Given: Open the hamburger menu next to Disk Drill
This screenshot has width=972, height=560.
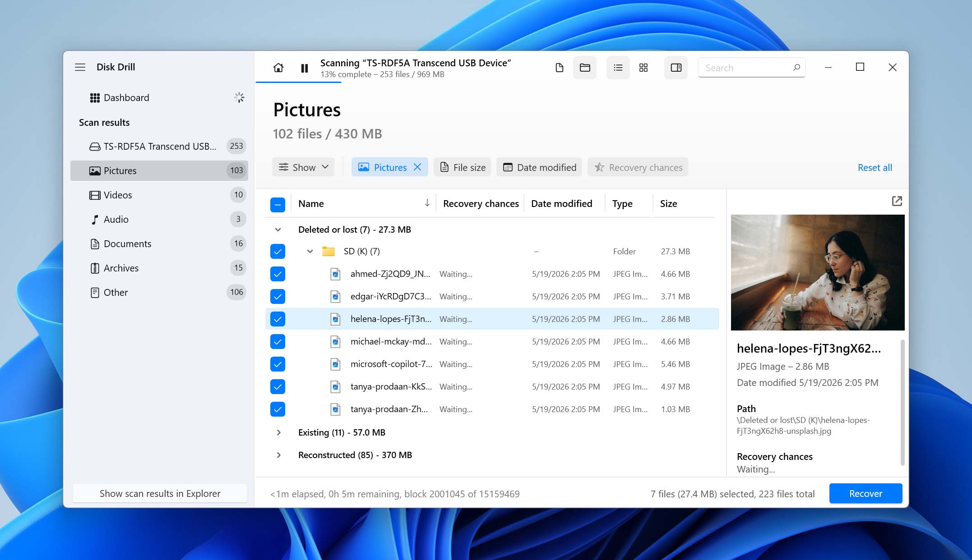Looking at the screenshot, I should (80, 67).
